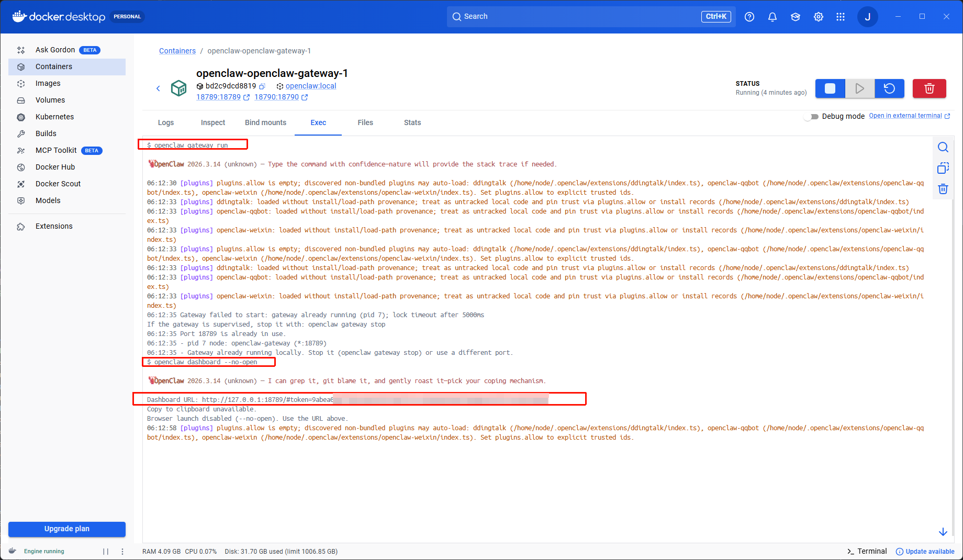
Task: Click the 'openclaw dashboard --no-open' command line
Action: pyautogui.click(x=202, y=362)
